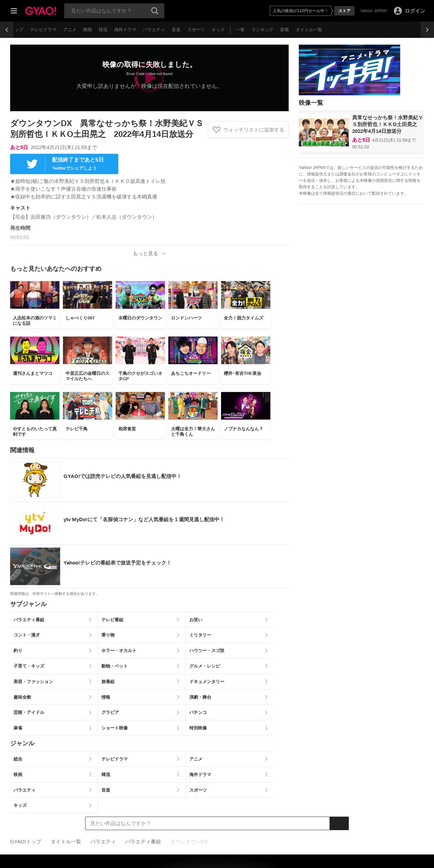Image resolution: width=434 pixels, height=868 pixels.
Task: Open 映画 in navigation bar
Action: point(88,30)
